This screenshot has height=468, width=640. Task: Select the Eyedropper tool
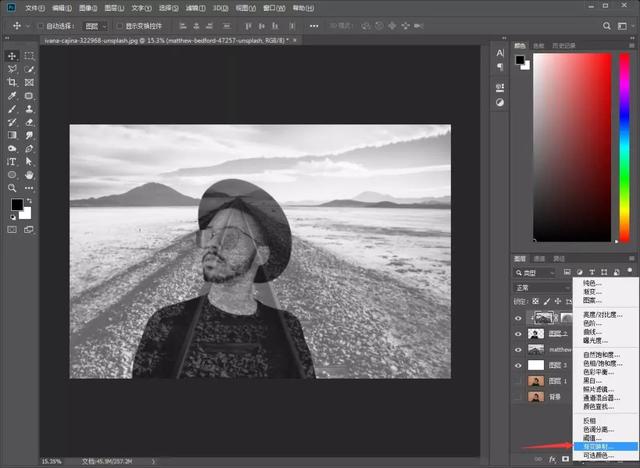click(x=12, y=96)
